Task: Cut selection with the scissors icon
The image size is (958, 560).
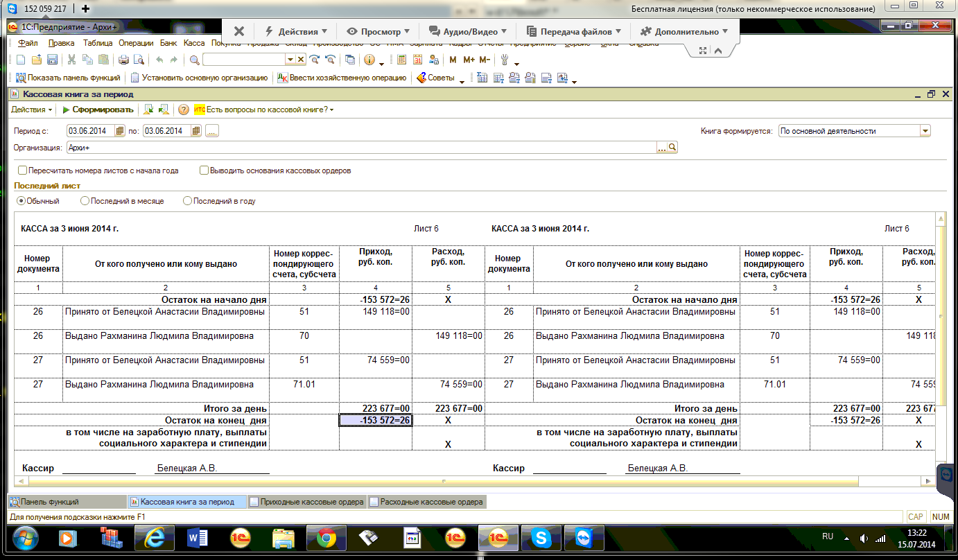Action: (72, 60)
